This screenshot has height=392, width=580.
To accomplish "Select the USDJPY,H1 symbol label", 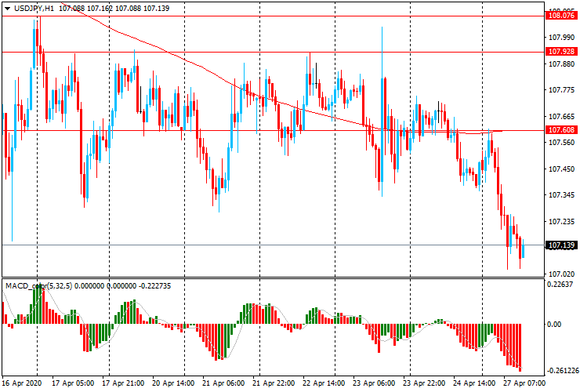I will point(34,8).
